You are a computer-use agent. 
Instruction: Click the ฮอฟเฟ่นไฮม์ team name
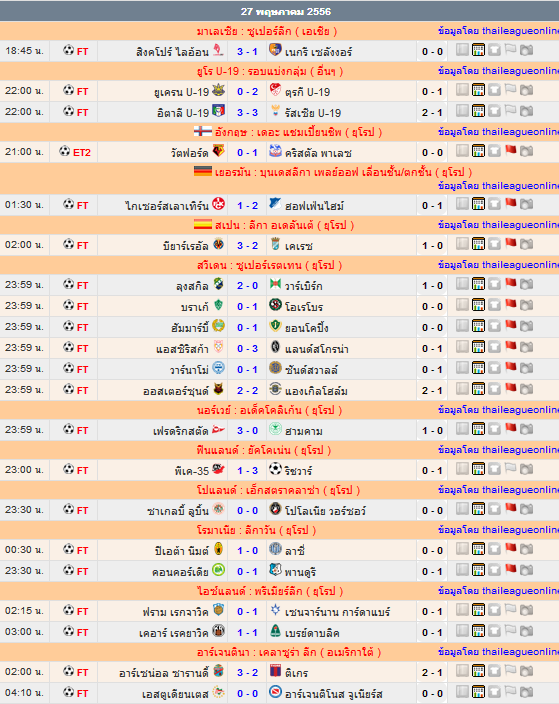pyautogui.click(x=314, y=206)
